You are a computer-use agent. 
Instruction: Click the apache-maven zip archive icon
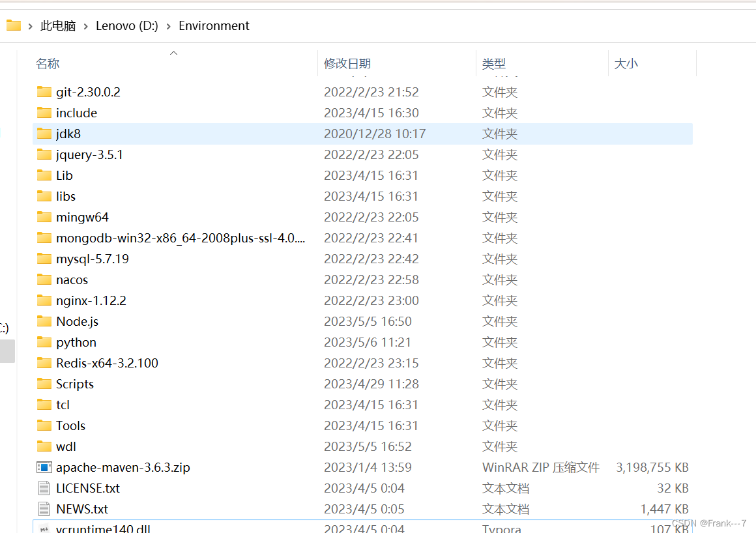[x=44, y=467]
